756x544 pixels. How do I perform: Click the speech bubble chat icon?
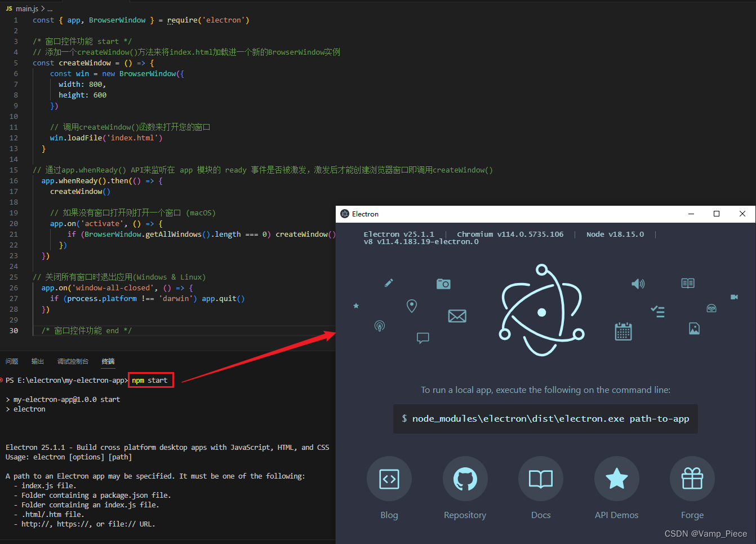point(423,338)
